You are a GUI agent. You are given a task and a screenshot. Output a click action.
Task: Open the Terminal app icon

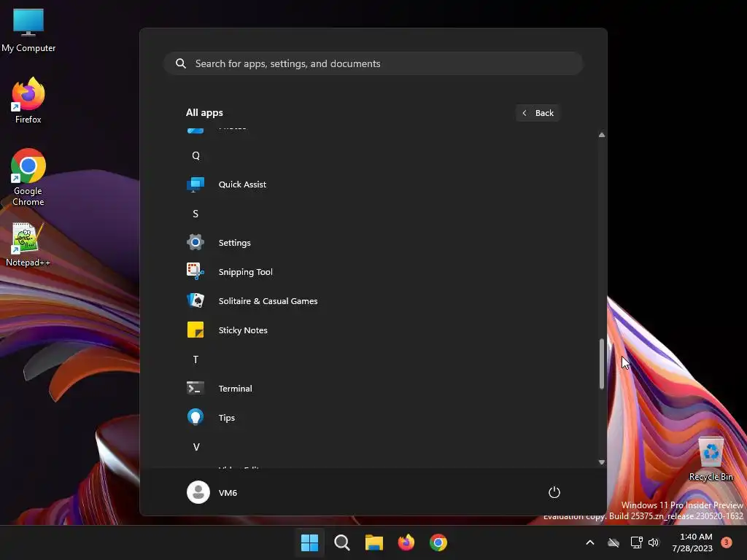coord(196,388)
